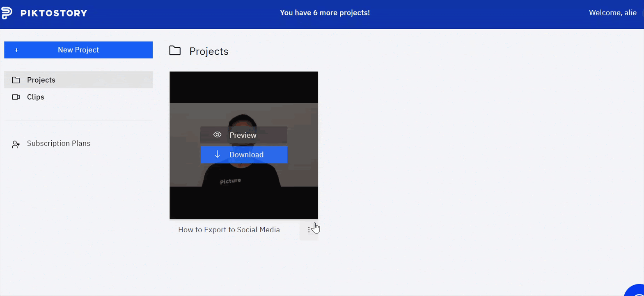
Task: Click the PIKTOSTORY brand name
Action: pos(54,13)
